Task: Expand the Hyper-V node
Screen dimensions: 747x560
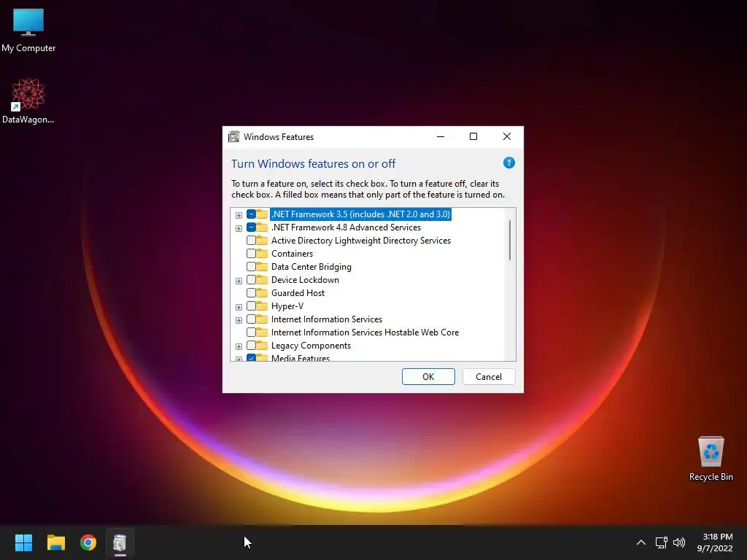Action: [239, 307]
